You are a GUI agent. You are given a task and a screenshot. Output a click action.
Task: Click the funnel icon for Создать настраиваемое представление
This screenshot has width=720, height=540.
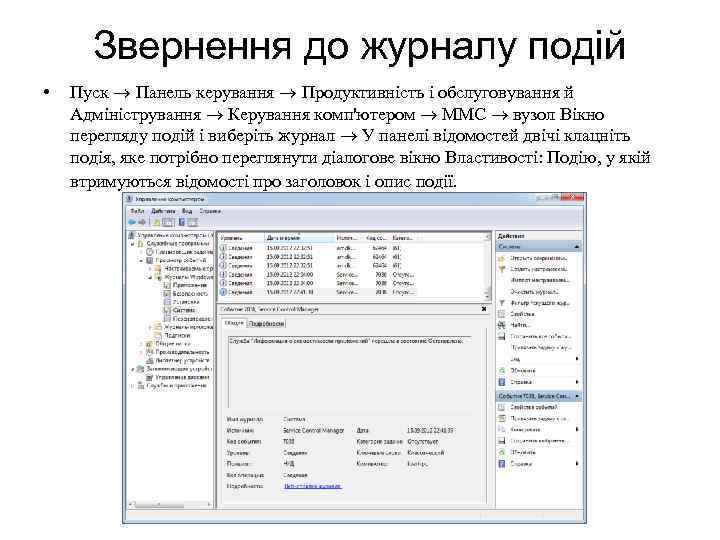(502, 270)
